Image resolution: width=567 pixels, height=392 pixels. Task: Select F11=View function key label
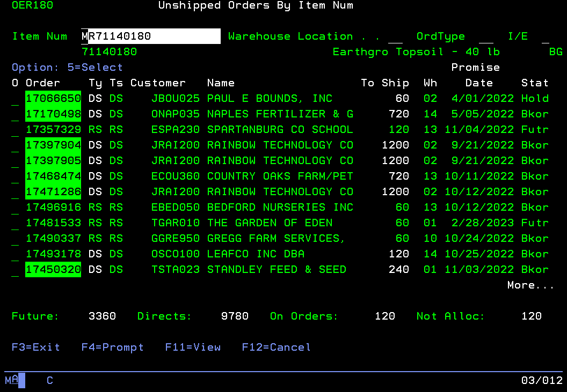point(193,347)
